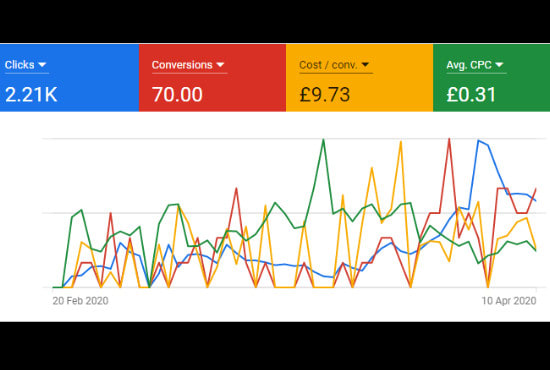Select the Avg. CPC label
Image resolution: width=550 pixels, height=370 pixels.
coord(469,65)
